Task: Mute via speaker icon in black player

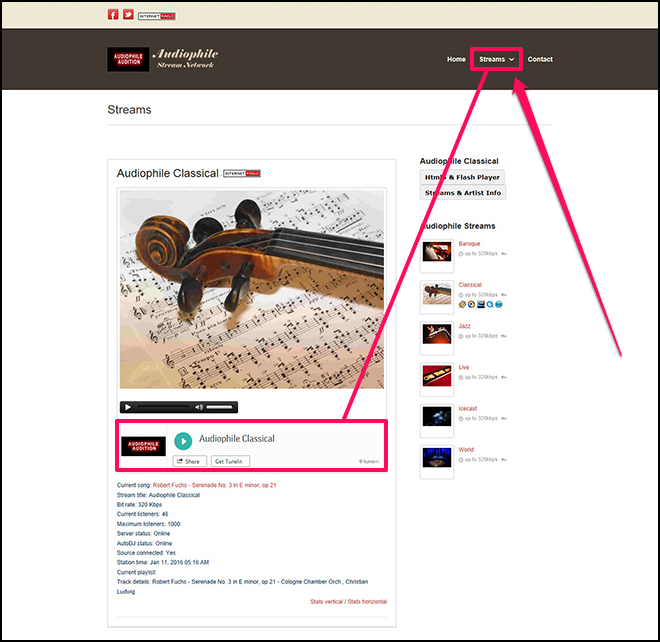Action: click(x=199, y=407)
